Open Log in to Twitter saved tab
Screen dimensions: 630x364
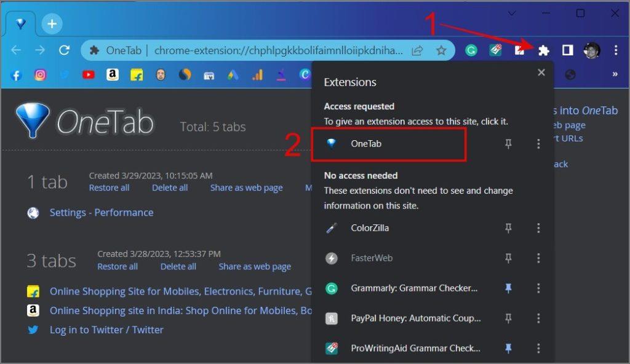tap(106, 330)
